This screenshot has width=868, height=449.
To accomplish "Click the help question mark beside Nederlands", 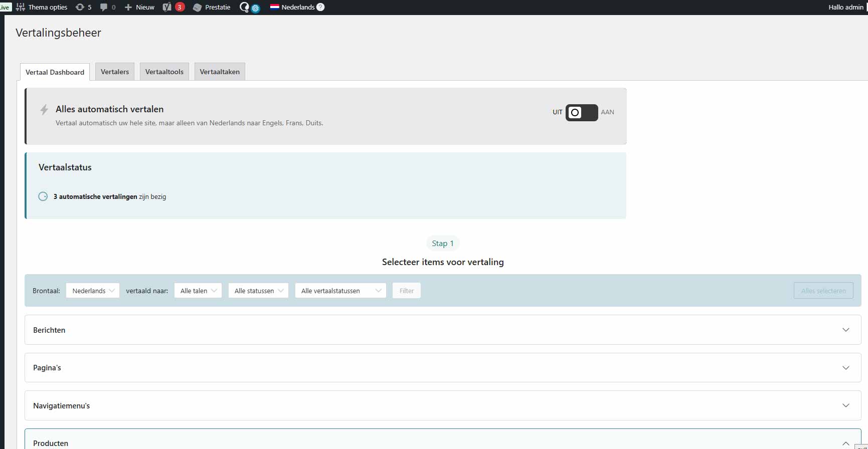I will click(320, 7).
